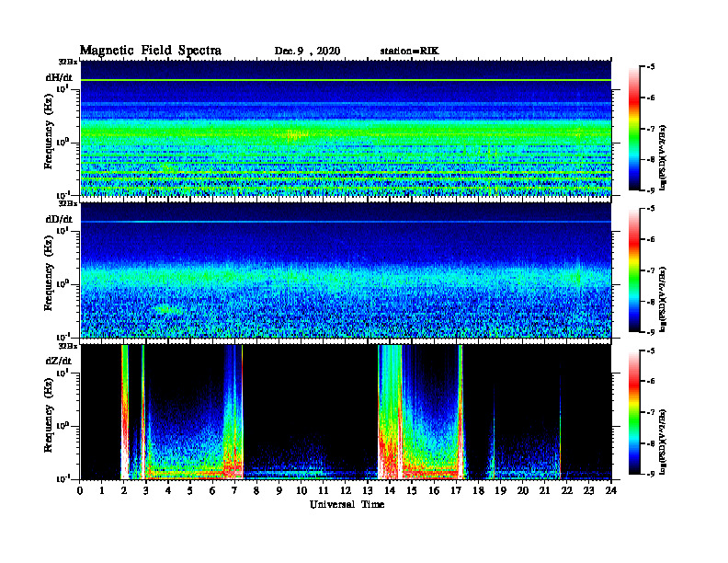Click hour tick label "6" on time axis

tap(212, 491)
